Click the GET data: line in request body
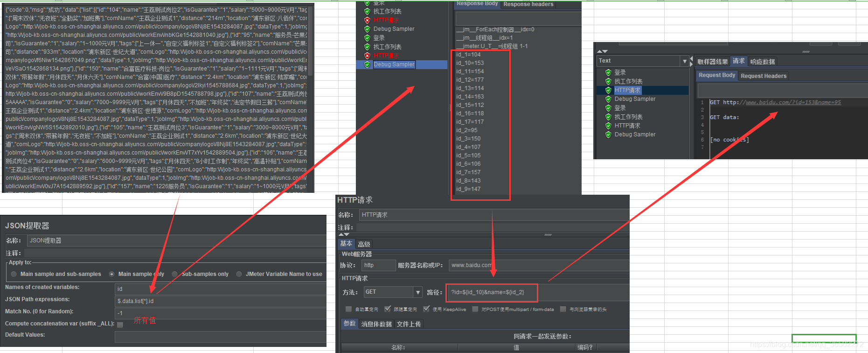This screenshot has width=868, height=353. 724,117
